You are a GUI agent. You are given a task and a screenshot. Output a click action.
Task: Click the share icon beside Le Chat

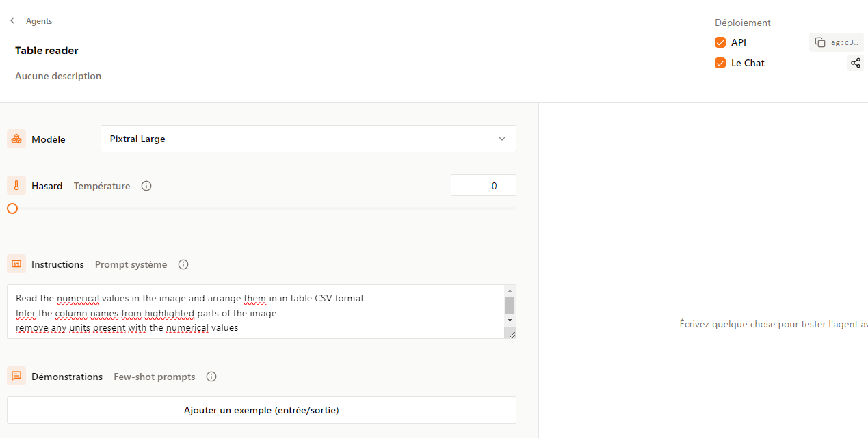855,63
